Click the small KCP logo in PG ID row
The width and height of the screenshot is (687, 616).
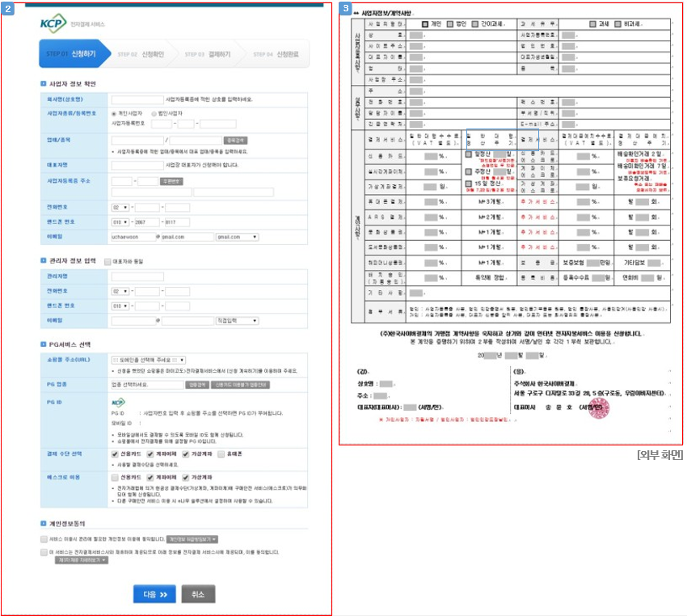[x=118, y=403]
